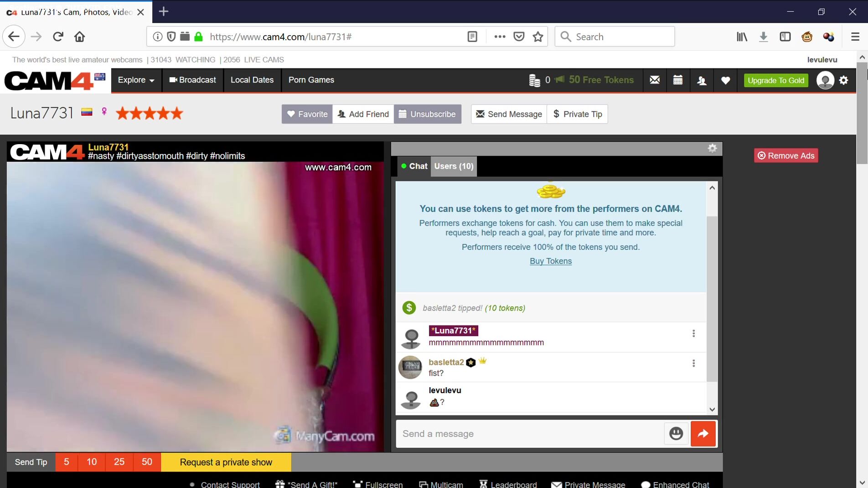Bookmark page with the star icon
Viewport: 868px width, 488px height.
click(x=538, y=36)
